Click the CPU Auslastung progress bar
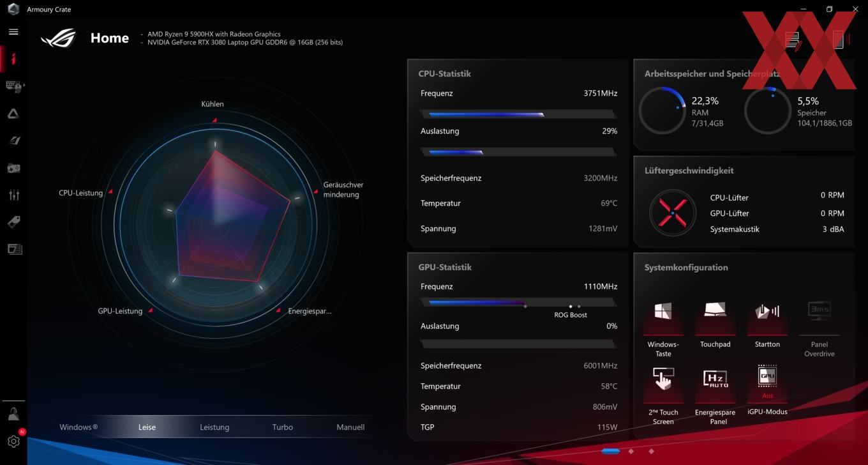Screen dimensions: 868x465 [518, 152]
